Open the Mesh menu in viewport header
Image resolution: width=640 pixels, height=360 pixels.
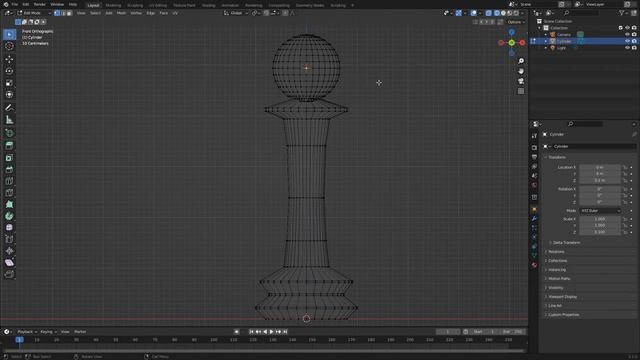(122, 13)
